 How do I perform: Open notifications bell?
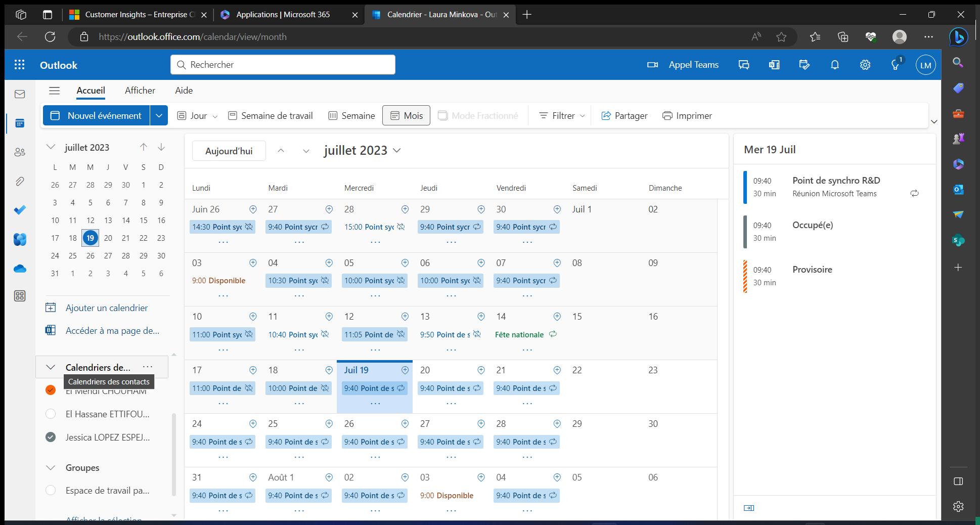[835, 65]
